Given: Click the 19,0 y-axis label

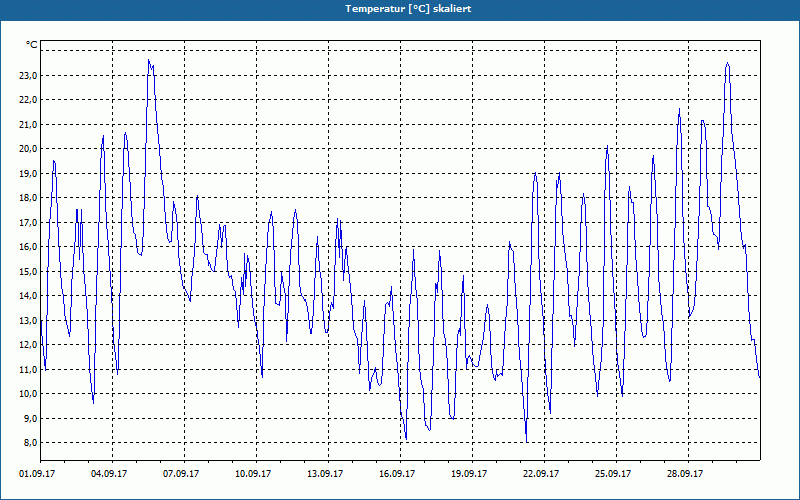Looking at the screenshot, I should click(28, 173).
